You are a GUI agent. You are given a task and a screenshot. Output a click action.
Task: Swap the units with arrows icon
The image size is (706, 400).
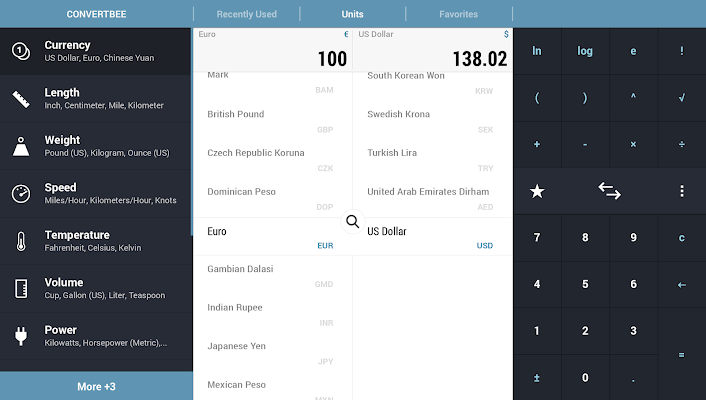coord(609,191)
